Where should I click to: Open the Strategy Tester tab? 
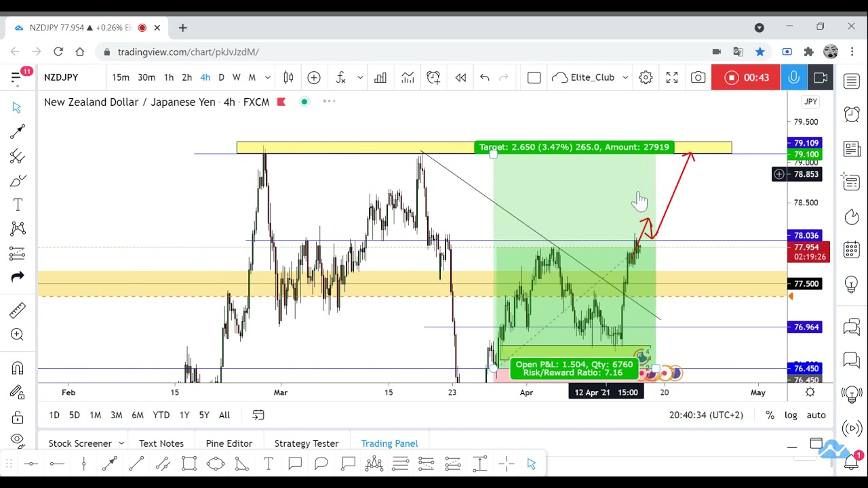(306, 443)
